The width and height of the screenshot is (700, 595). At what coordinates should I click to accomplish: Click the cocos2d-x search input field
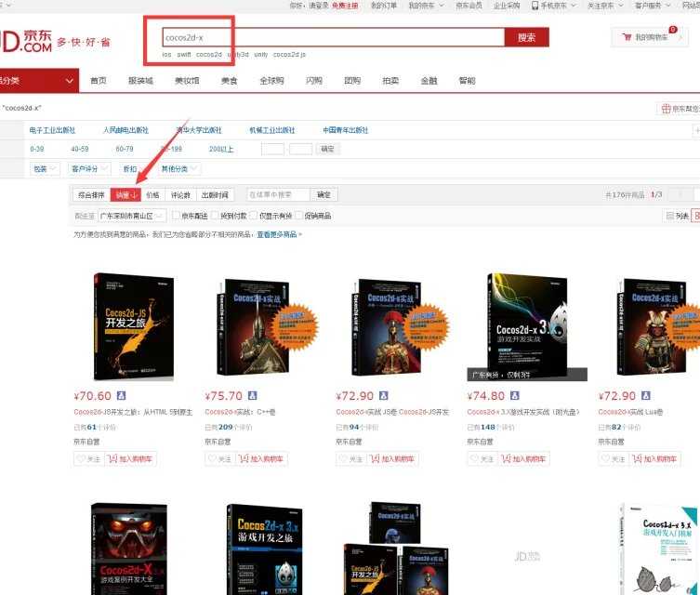click(x=334, y=37)
